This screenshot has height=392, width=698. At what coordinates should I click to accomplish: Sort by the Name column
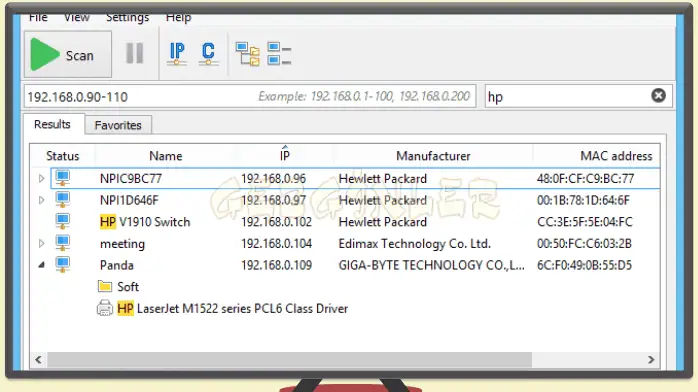pos(166,156)
